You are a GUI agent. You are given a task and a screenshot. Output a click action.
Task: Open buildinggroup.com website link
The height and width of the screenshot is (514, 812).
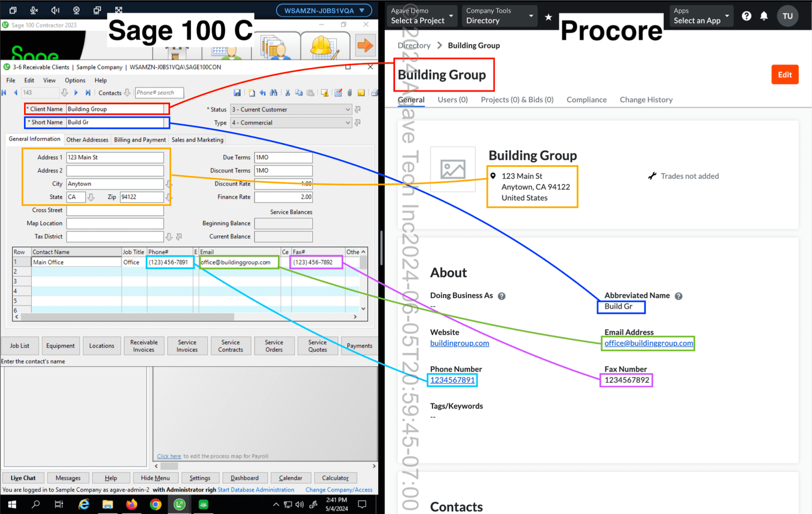pyautogui.click(x=460, y=343)
